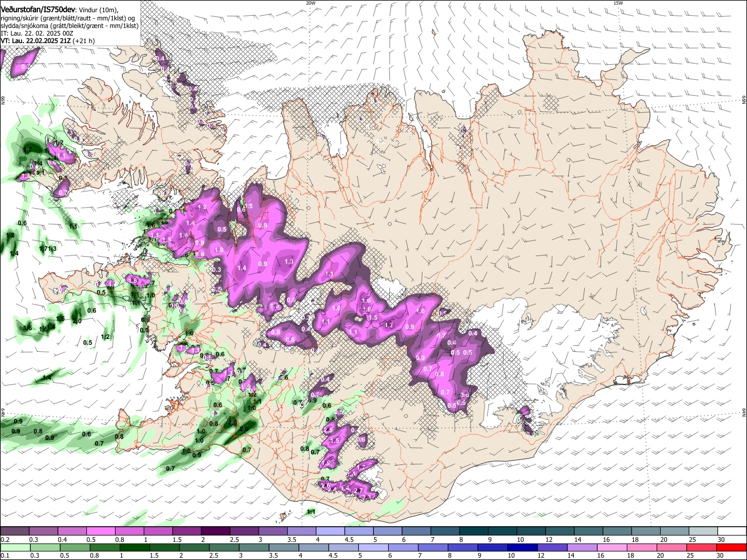Click the snow scale swatch labeled 3.5
747x560 pixels.
coord(301,531)
